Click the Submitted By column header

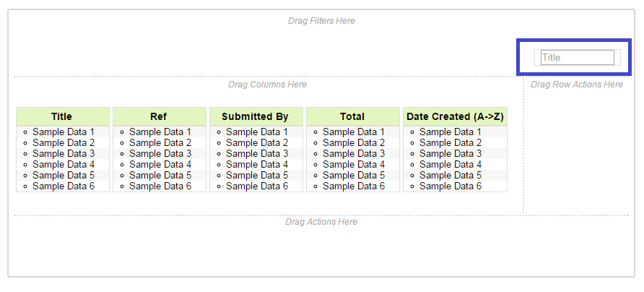tap(255, 116)
